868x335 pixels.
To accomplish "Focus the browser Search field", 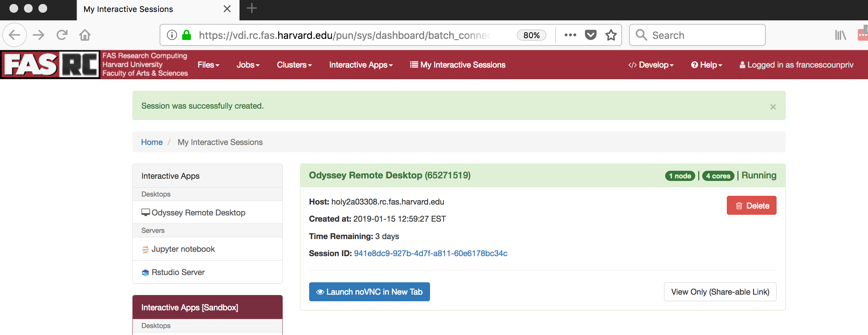I will tap(697, 35).
